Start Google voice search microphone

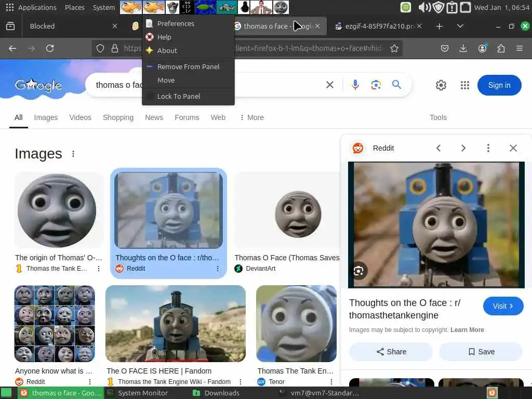[355, 85]
